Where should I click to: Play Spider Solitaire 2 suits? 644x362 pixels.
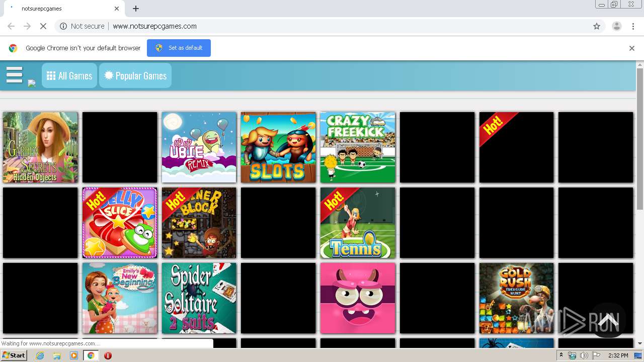coord(199,298)
